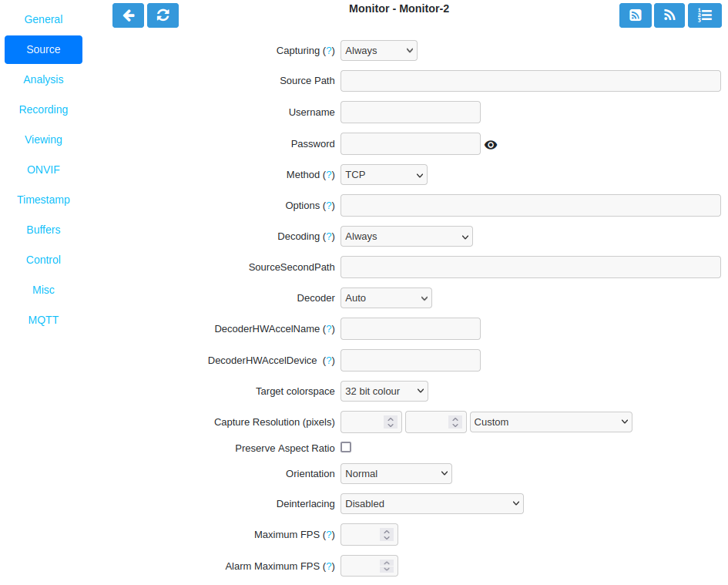Focus the Options input field
This screenshot has width=728, height=585.
pyautogui.click(x=531, y=205)
